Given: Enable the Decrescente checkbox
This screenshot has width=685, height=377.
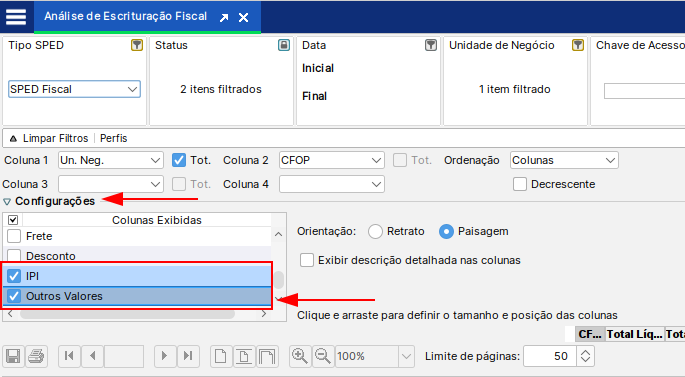Looking at the screenshot, I should click(x=520, y=184).
